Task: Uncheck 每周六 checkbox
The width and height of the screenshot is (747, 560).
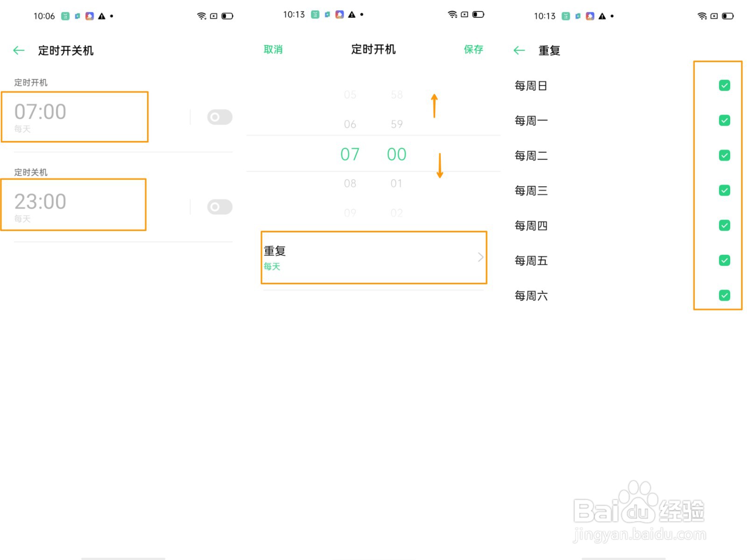Action: (725, 295)
